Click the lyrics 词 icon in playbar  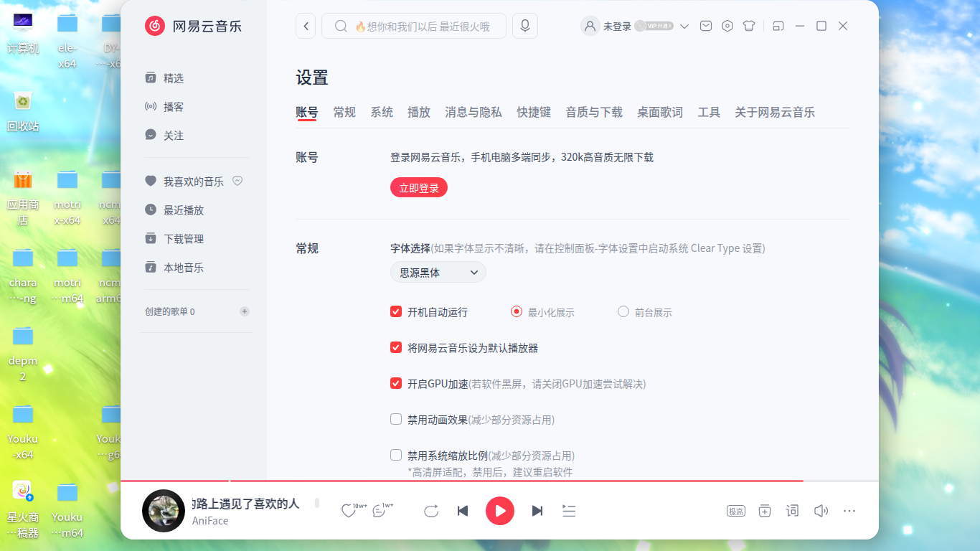pos(792,511)
